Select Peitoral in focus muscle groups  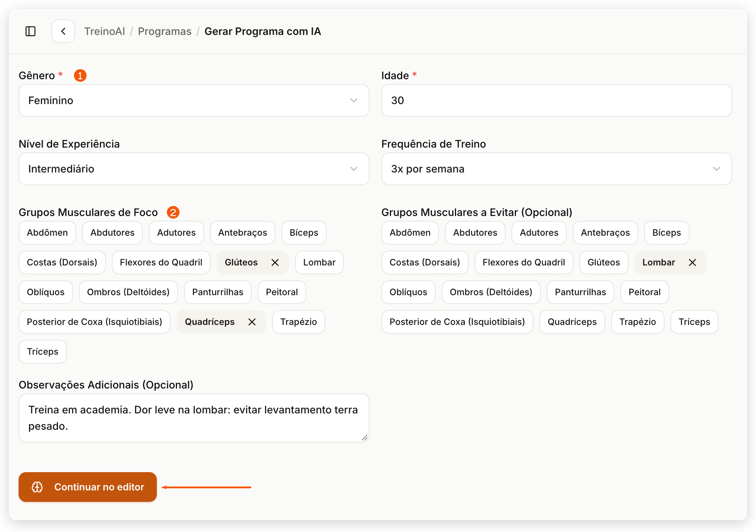[282, 292]
